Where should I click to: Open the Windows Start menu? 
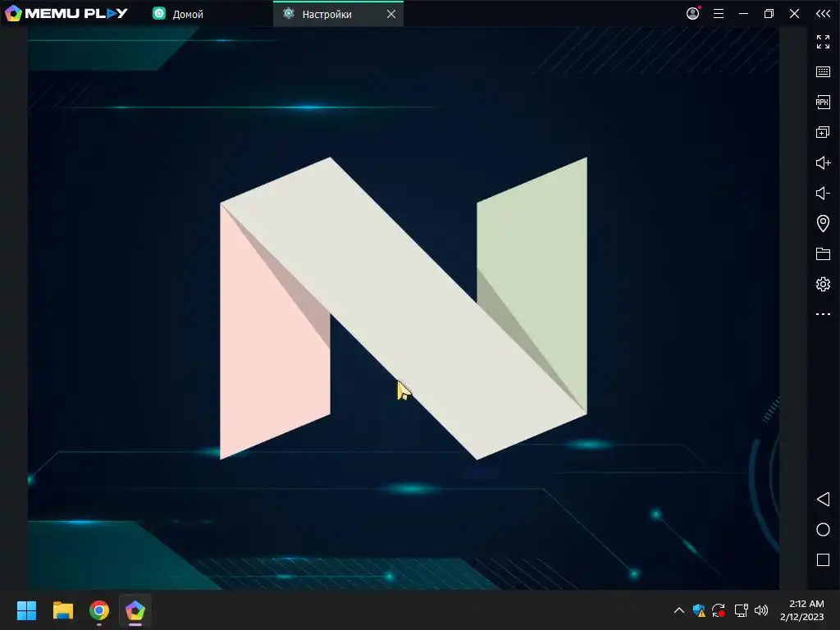(x=26, y=610)
